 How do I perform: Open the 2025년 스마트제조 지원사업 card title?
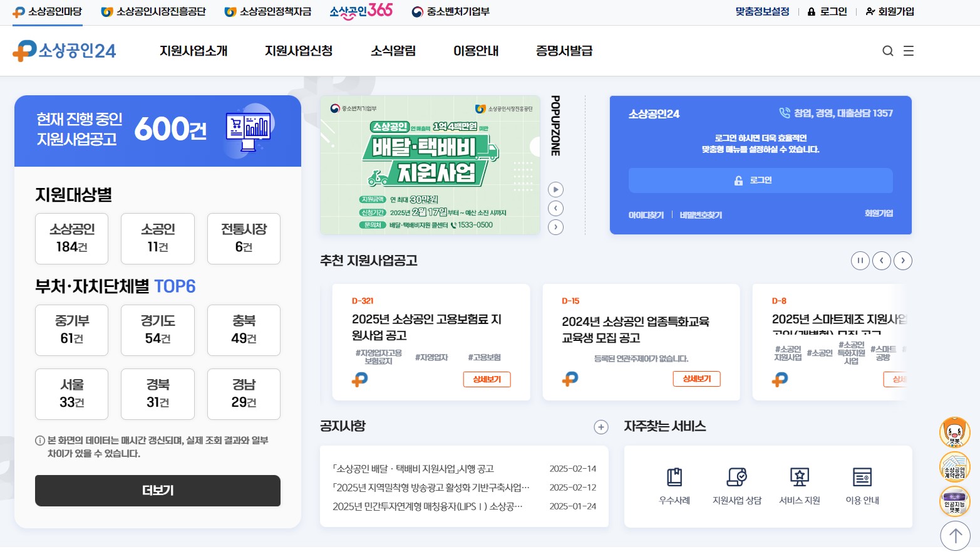point(839,323)
